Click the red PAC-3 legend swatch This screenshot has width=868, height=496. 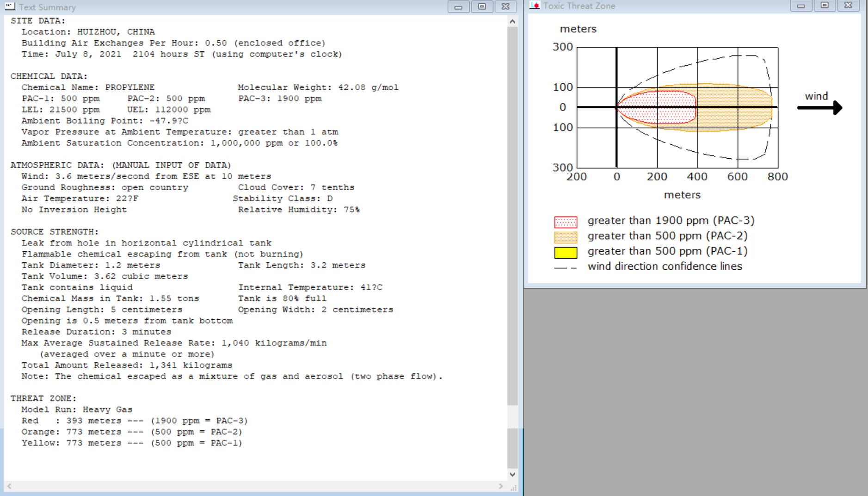[x=566, y=222]
